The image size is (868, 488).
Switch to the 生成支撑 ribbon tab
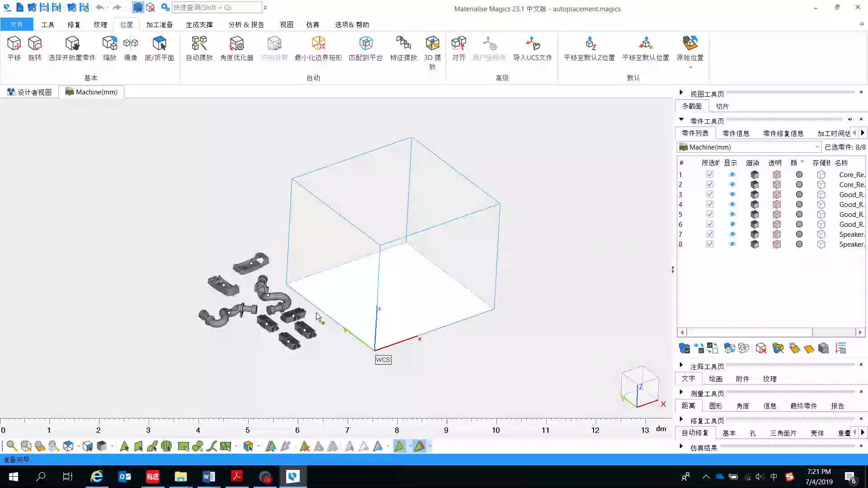tap(199, 24)
